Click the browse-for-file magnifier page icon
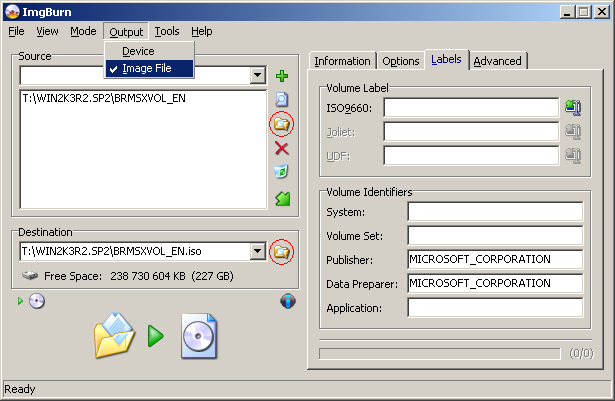 (282, 100)
